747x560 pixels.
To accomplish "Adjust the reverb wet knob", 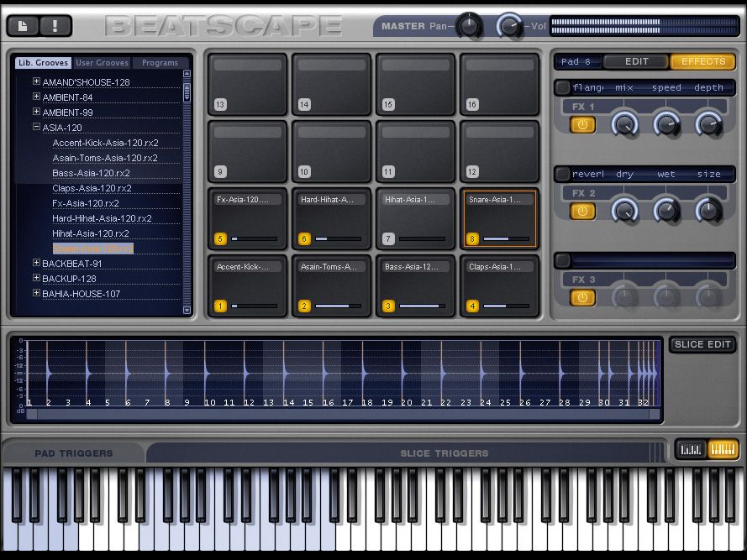I will coord(666,211).
